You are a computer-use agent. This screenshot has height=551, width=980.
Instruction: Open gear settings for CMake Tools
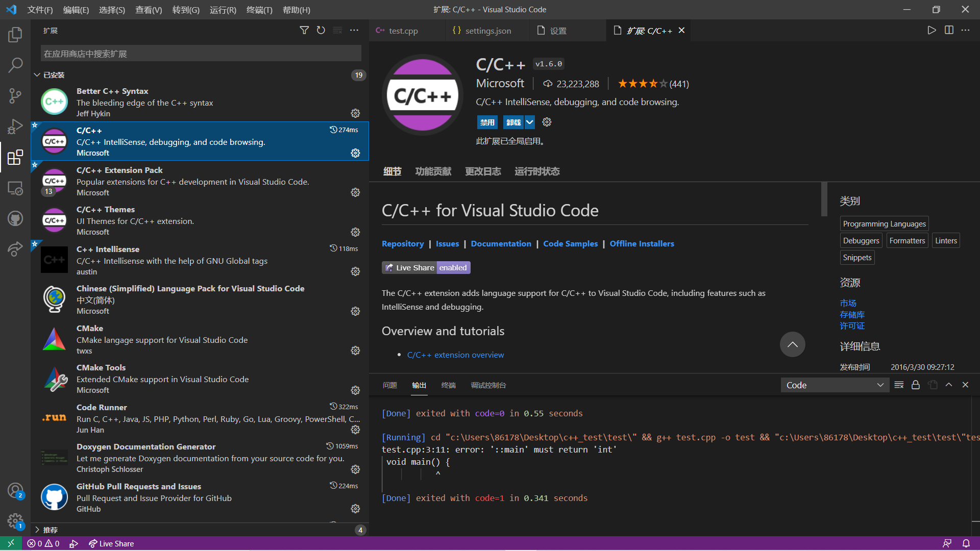click(356, 390)
